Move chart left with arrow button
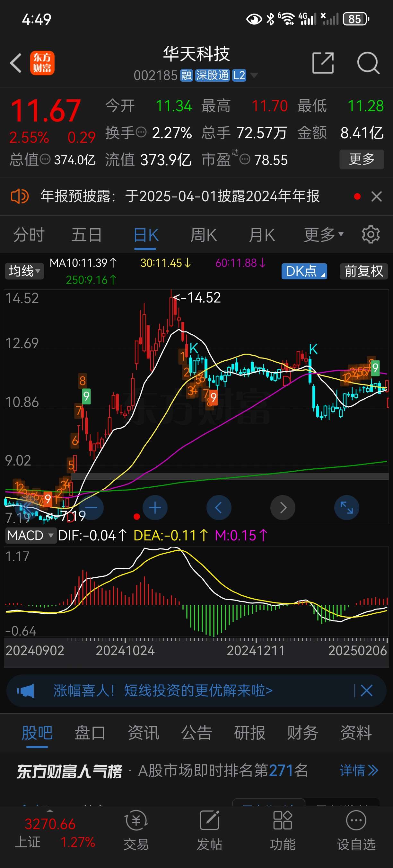 point(219,507)
